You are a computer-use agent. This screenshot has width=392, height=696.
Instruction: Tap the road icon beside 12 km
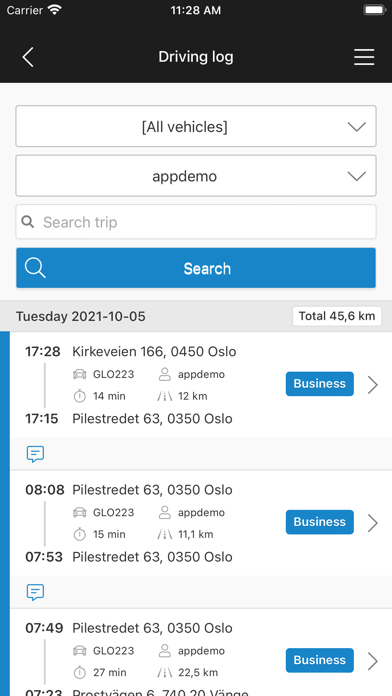pos(165,396)
